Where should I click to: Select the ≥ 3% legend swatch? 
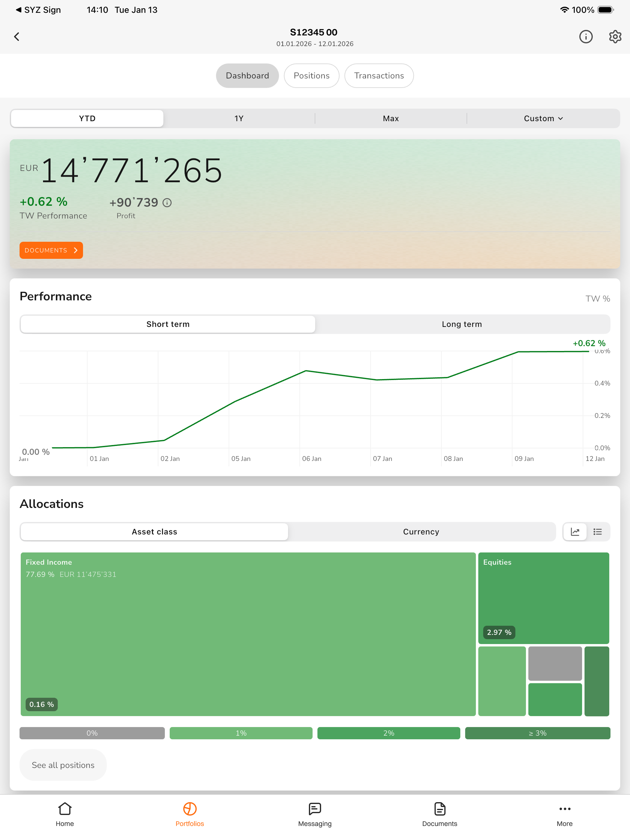pyautogui.click(x=537, y=733)
